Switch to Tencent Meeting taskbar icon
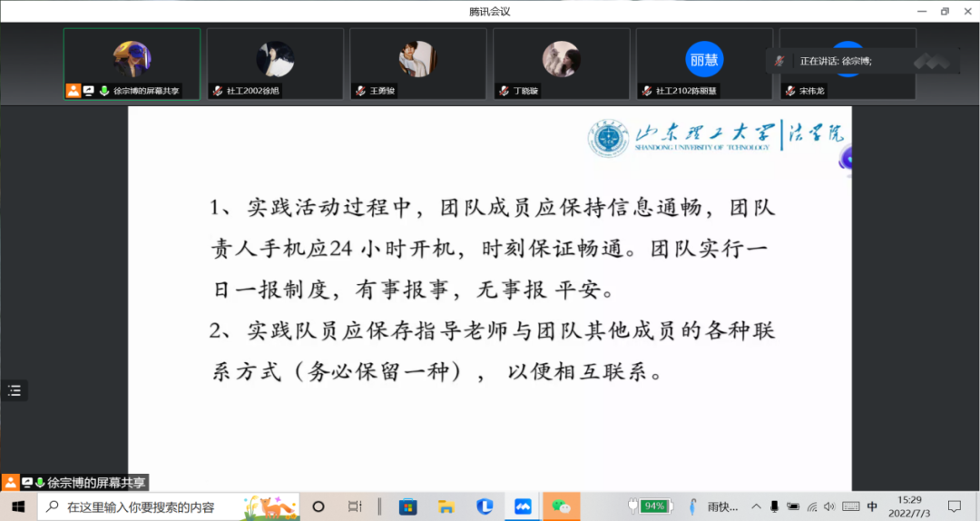Viewport: 980px width, 521px height. coord(523,506)
